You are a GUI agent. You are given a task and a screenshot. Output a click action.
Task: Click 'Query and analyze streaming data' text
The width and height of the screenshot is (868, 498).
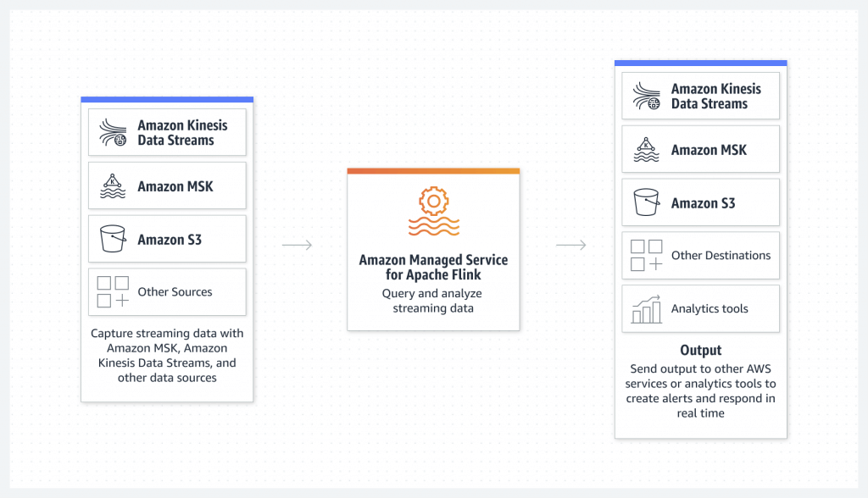click(x=432, y=301)
